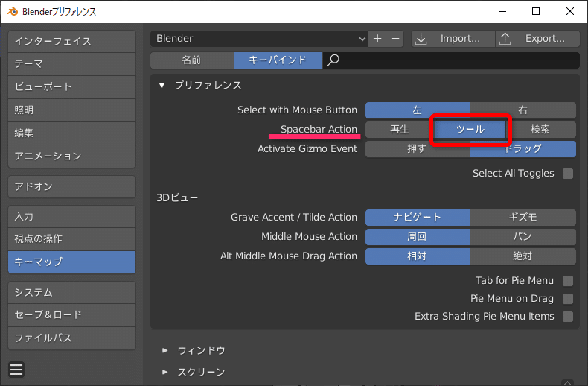Open the 編集 preferences category
Viewport: 588px width, 386px height.
[x=71, y=133]
